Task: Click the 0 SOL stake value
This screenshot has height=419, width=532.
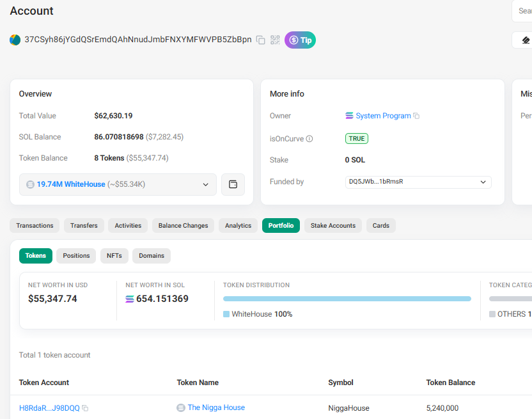Action: pos(355,160)
